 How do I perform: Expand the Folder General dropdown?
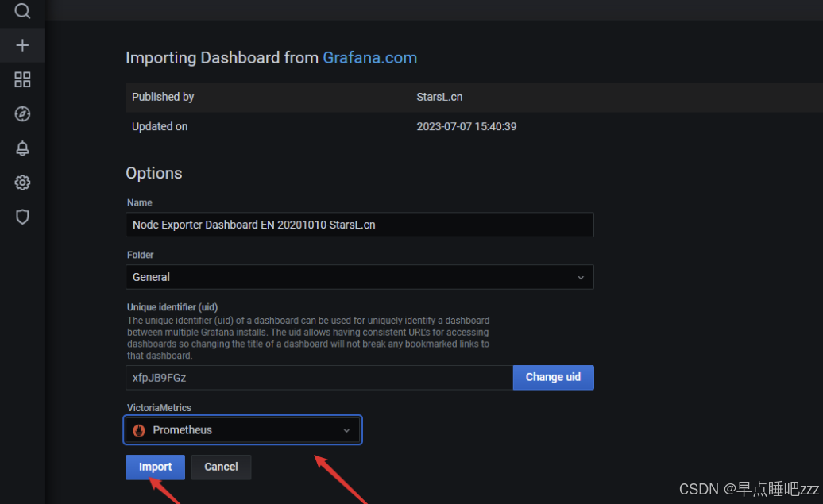tap(360, 277)
